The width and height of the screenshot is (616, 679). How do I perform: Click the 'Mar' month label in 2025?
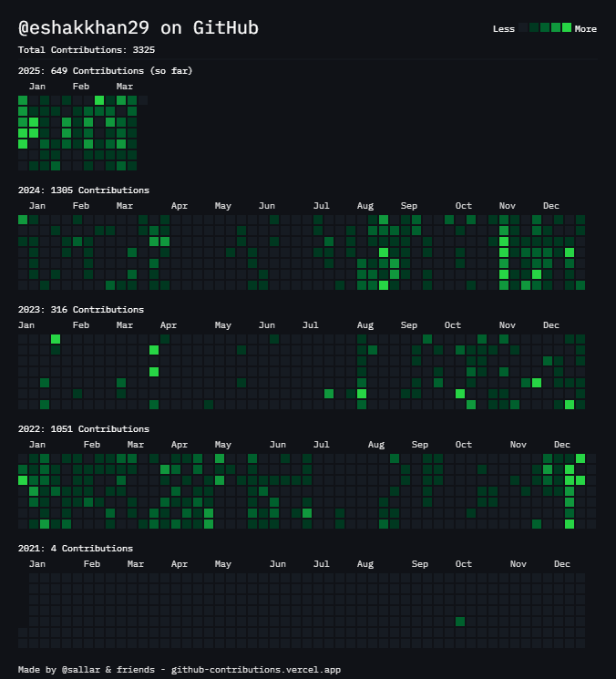coord(125,87)
